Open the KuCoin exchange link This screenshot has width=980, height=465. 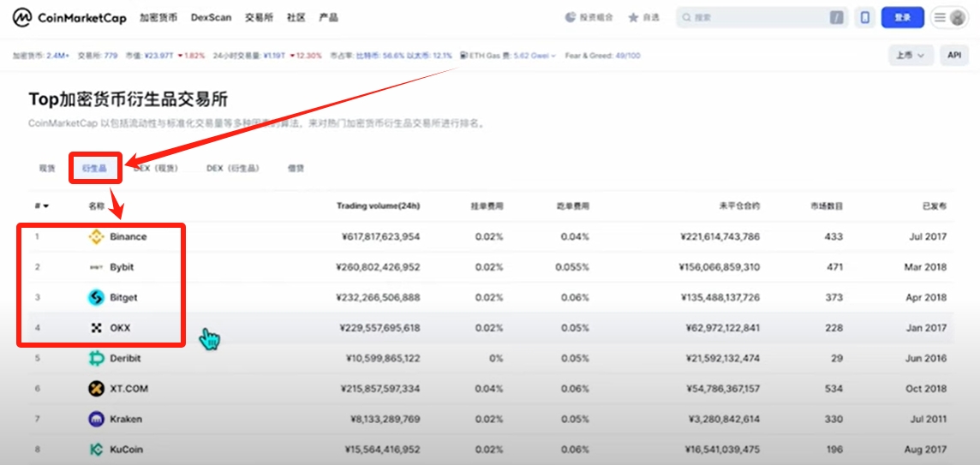[126, 450]
